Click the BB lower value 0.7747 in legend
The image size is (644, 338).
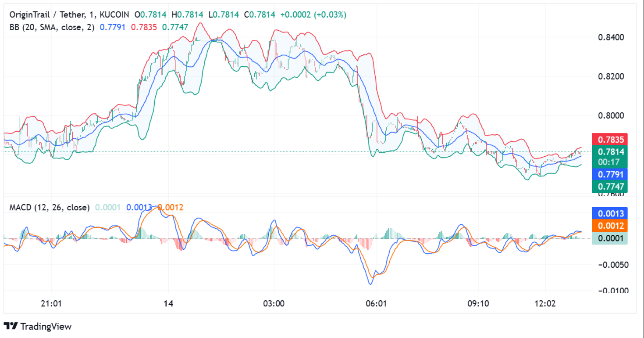pos(175,27)
